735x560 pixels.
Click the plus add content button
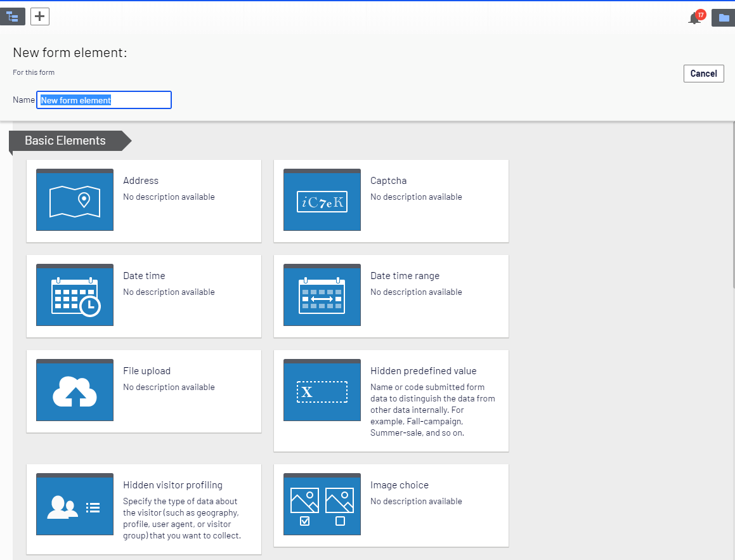coord(40,17)
